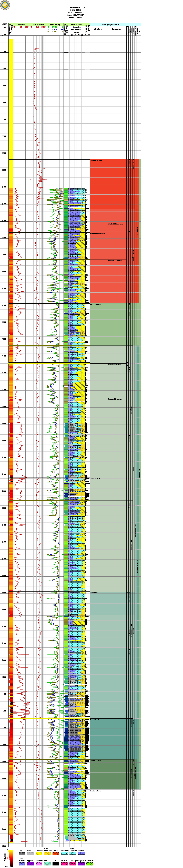Pick the Shaly Sandstone legend swatch
Screen dimensions: 183x868
[x=47, y=853]
